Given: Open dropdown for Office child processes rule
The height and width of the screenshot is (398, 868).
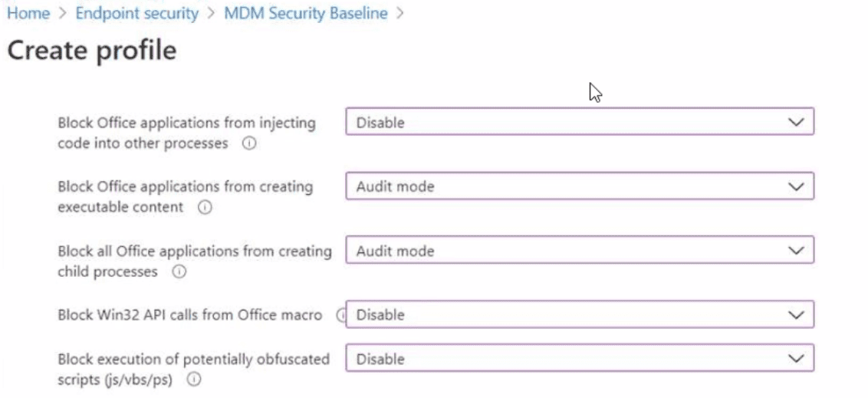Looking at the screenshot, I should click(x=579, y=251).
